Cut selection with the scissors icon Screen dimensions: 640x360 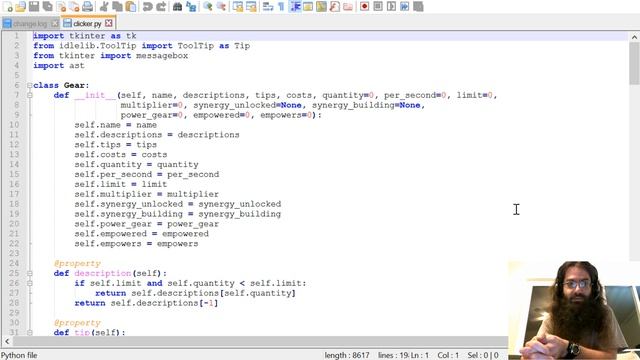pyautogui.click(x=104, y=6)
